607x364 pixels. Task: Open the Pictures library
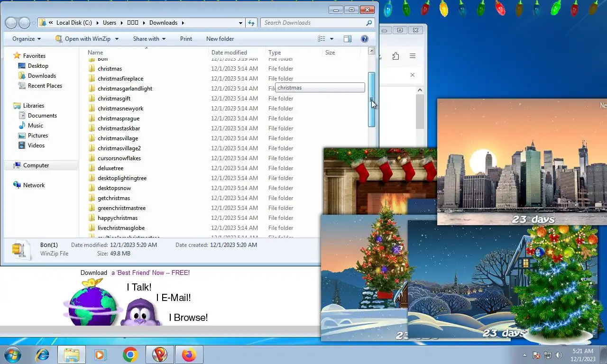38,136
